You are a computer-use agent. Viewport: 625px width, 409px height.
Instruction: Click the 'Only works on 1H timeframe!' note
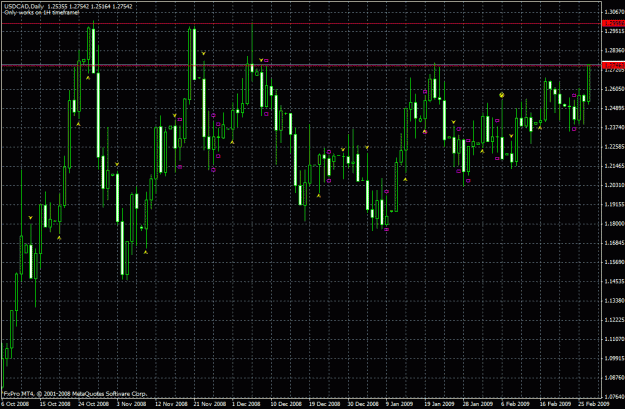[x=41, y=13]
